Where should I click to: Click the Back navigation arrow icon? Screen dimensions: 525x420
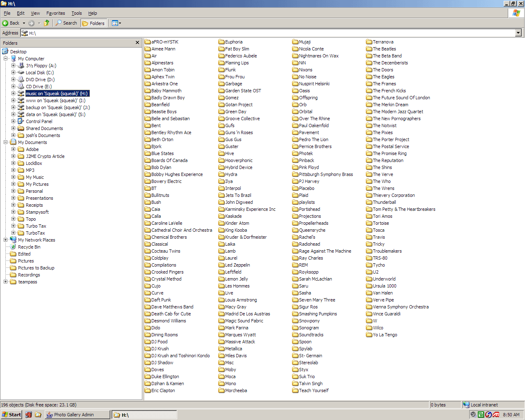pyautogui.click(x=6, y=23)
